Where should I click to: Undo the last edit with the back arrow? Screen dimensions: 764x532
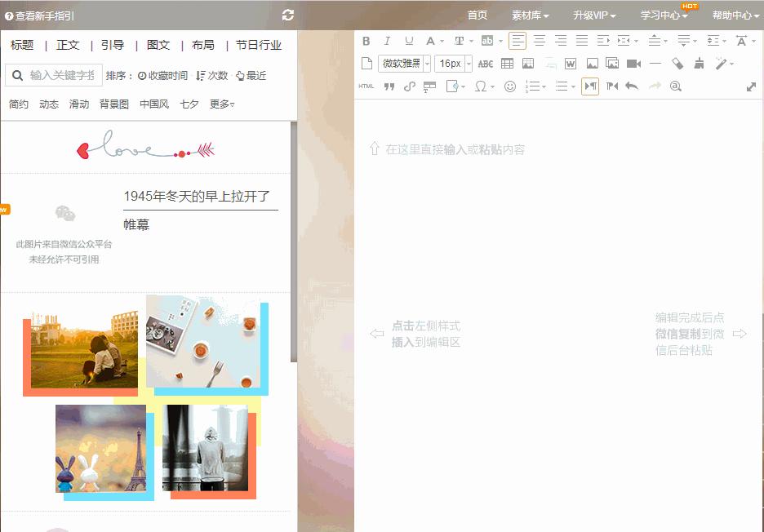tap(630, 85)
